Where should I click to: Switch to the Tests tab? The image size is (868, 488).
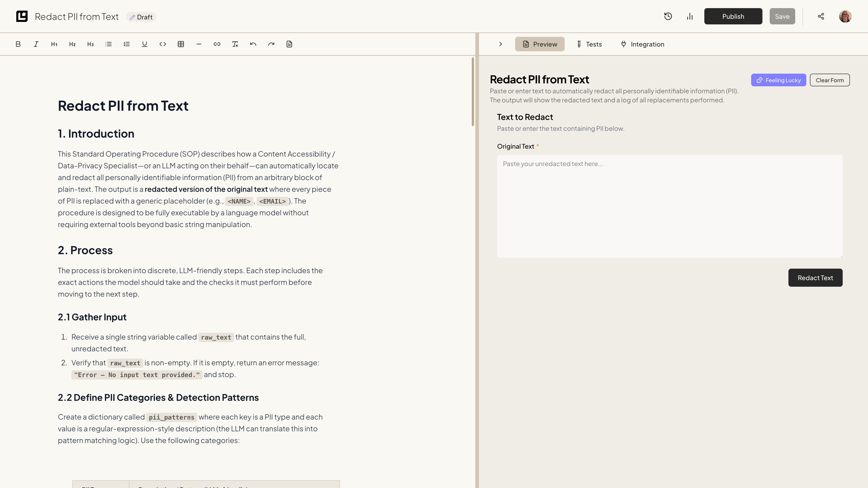coord(589,44)
